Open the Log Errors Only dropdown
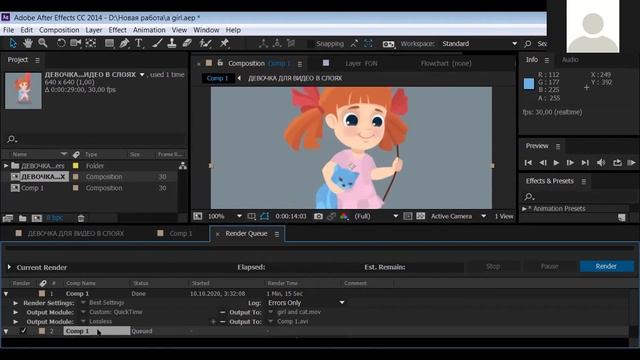This screenshot has width=640, height=360. pos(306,303)
